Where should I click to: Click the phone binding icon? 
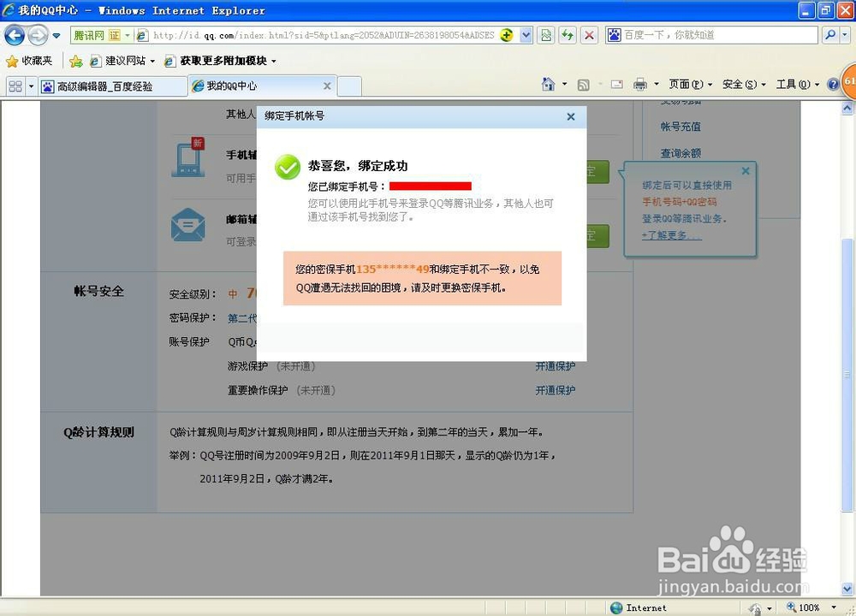(188, 157)
